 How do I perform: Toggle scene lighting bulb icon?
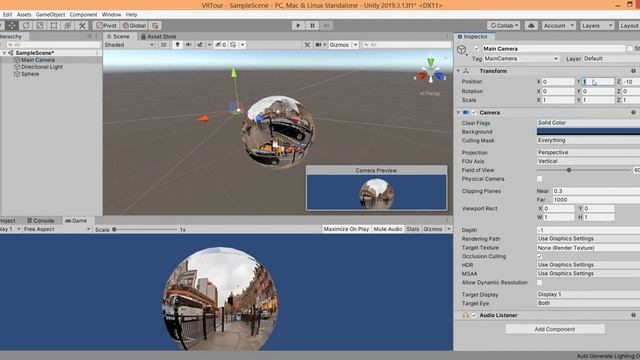pyautogui.click(x=177, y=44)
